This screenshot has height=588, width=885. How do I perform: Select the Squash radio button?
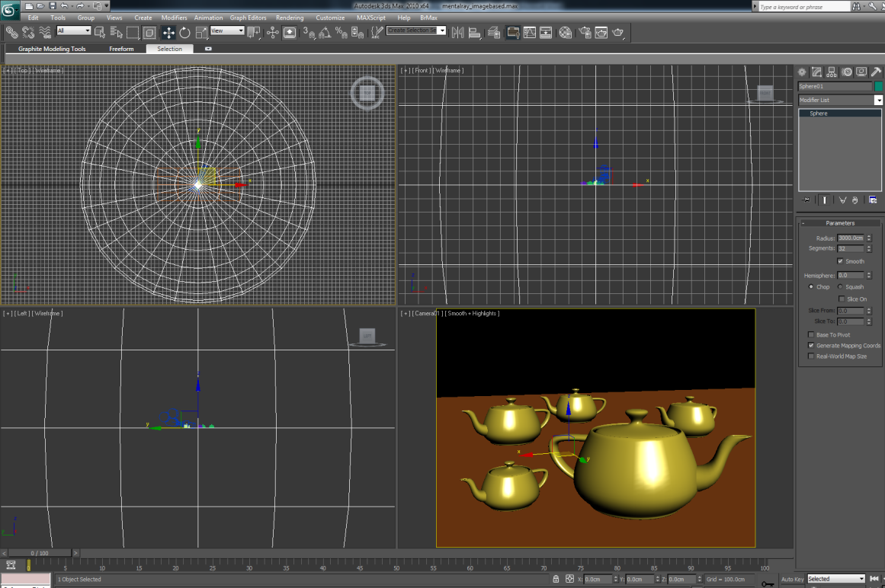840,287
